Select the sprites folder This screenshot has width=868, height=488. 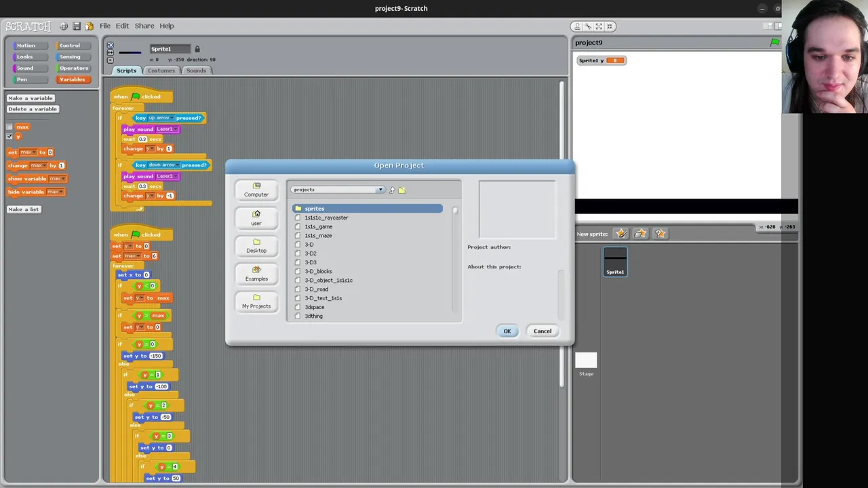(368, 209)
